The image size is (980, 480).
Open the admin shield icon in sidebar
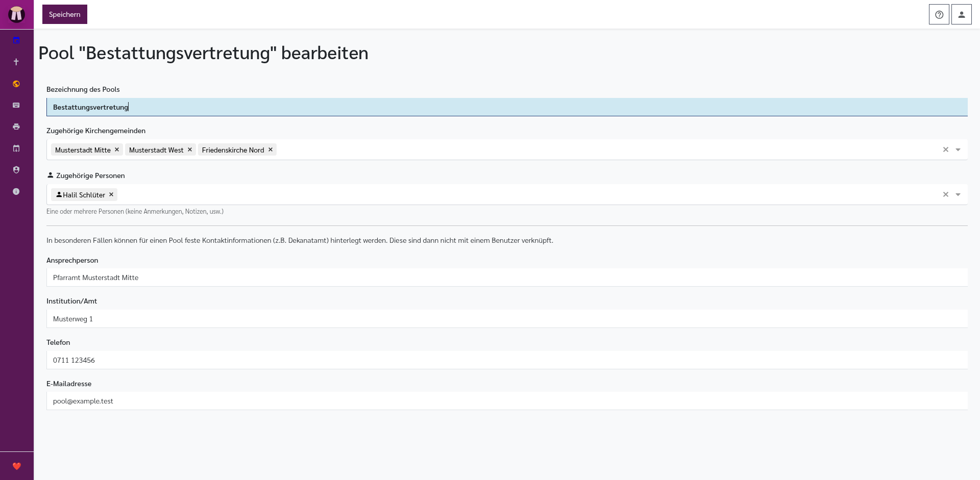[16, 170]
